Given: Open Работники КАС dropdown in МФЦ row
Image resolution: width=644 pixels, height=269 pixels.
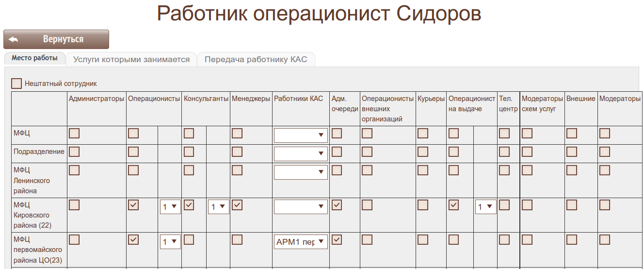Looking at the screenshot, I should point(301,135).
